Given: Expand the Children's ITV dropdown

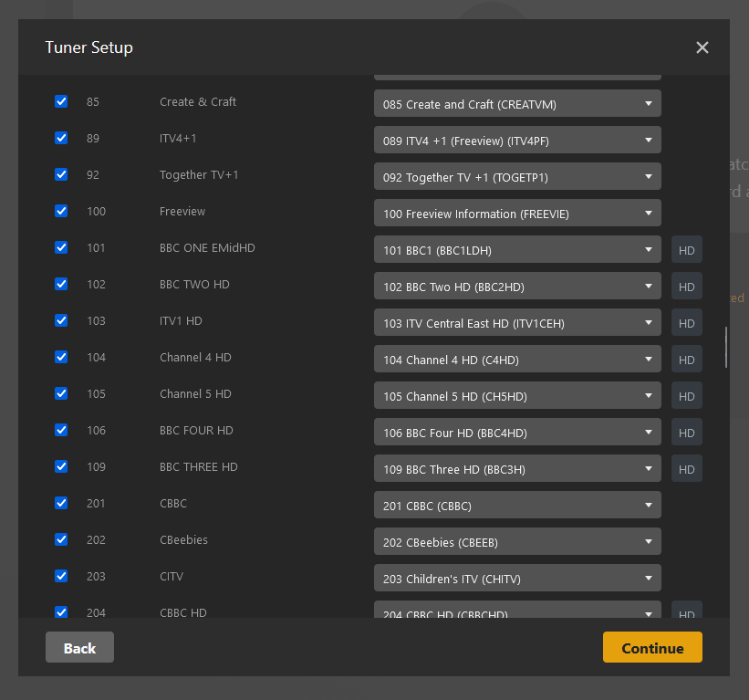Looking at the screenshot, I should (517, 579).
